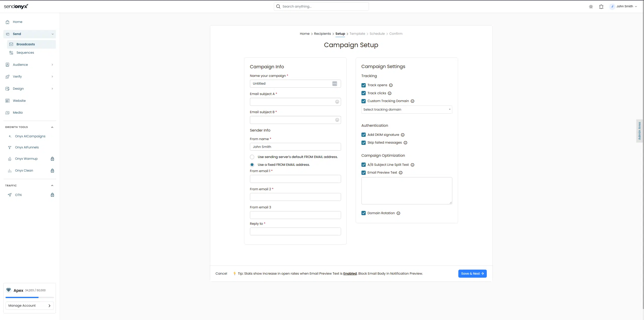Show info for Track opens
The width and height of the screenshot is (644, 320).
(x=391, y=85)
